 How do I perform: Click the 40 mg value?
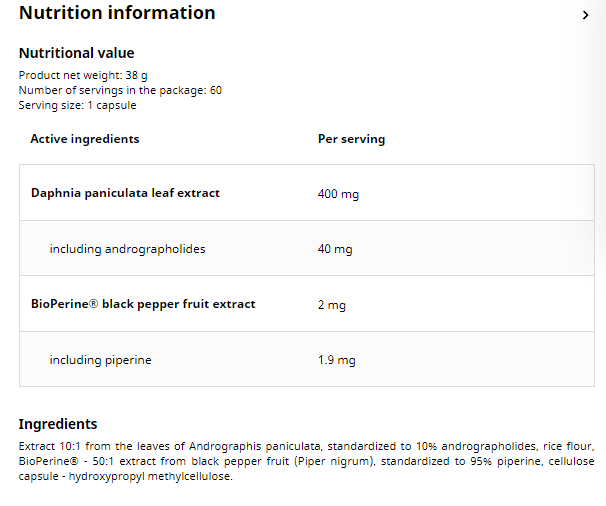(335, 249)
